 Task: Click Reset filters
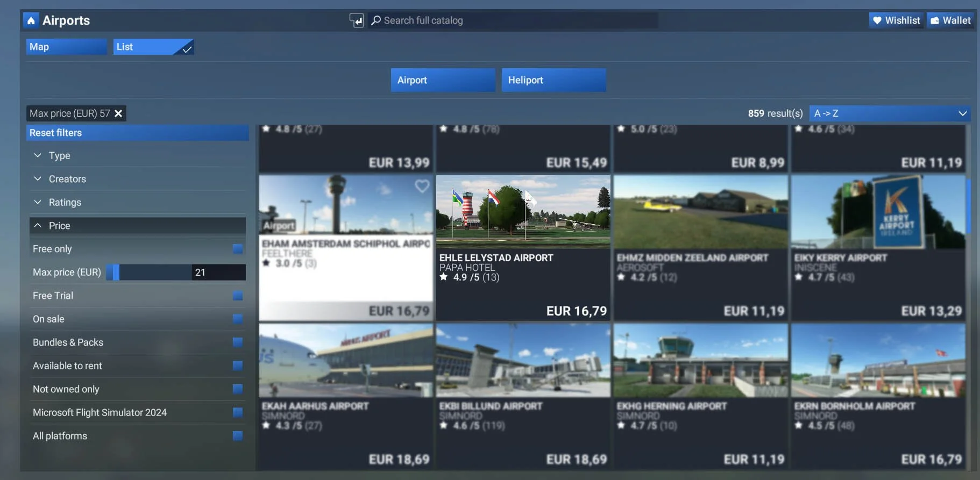[137, 133]
